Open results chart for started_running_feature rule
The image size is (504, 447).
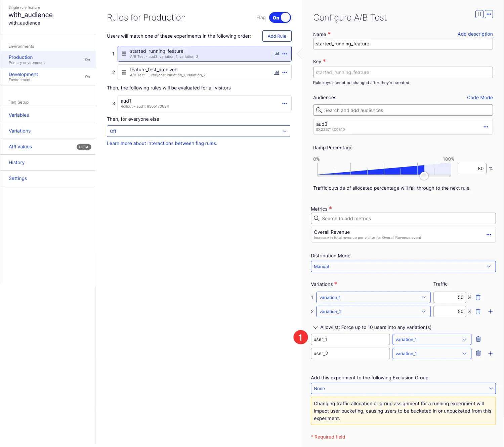(x=276, y=54)
